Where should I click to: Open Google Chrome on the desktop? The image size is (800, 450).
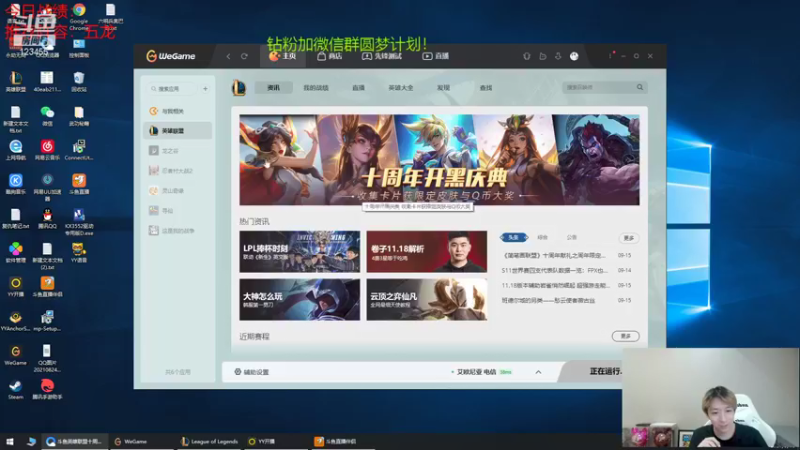click(79, 15)
